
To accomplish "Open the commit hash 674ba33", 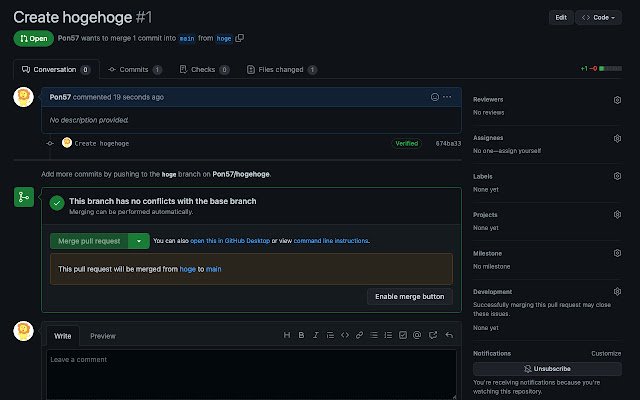I will 448,143.
